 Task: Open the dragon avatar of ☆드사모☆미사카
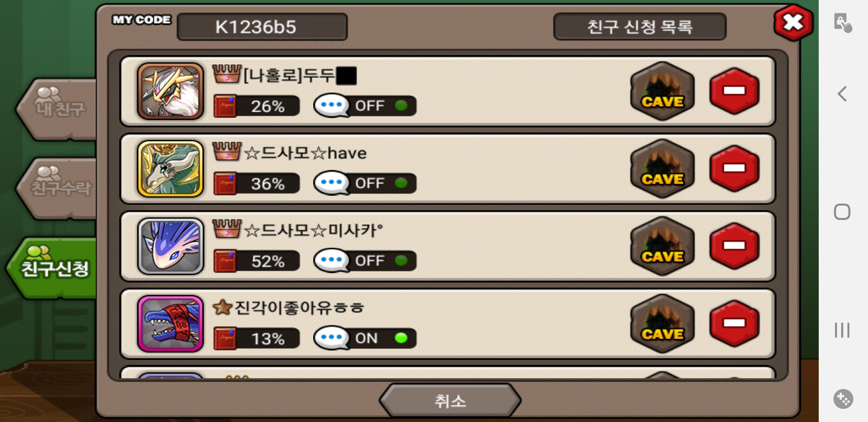click(x=170, y=246)
